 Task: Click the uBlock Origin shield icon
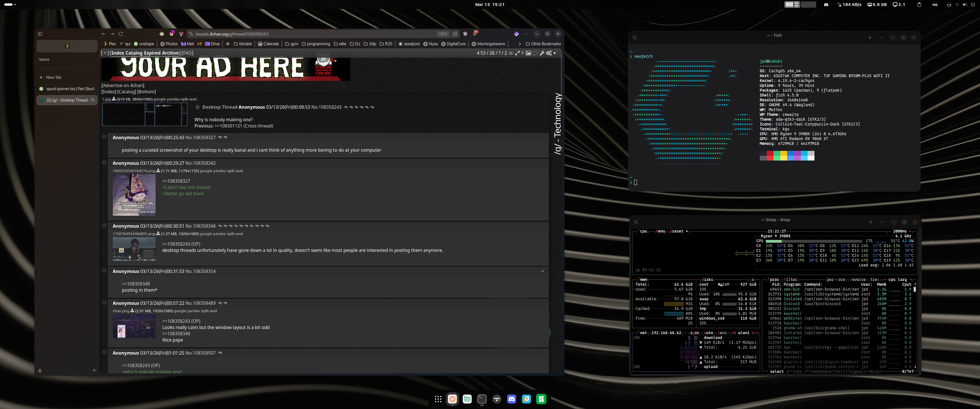tap(465, 34)
